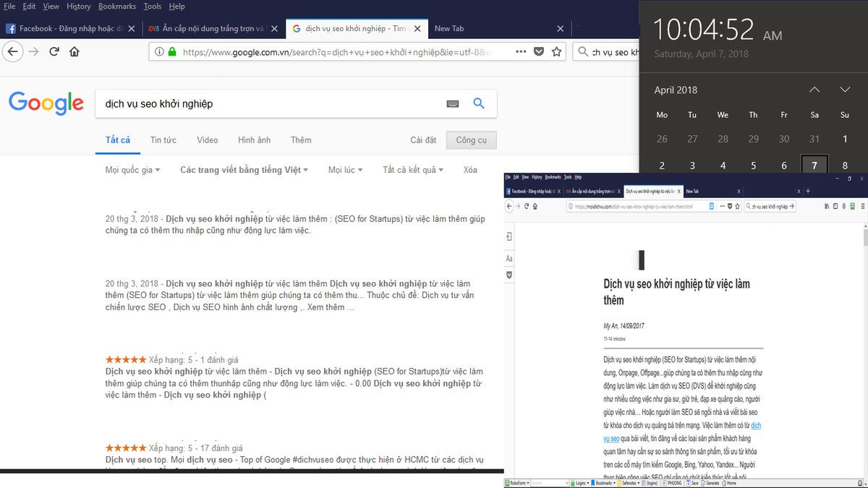Click the April 2018 month header
Image resolution: width=868 pixels, height=488 pixels.
tap(676, 90)
